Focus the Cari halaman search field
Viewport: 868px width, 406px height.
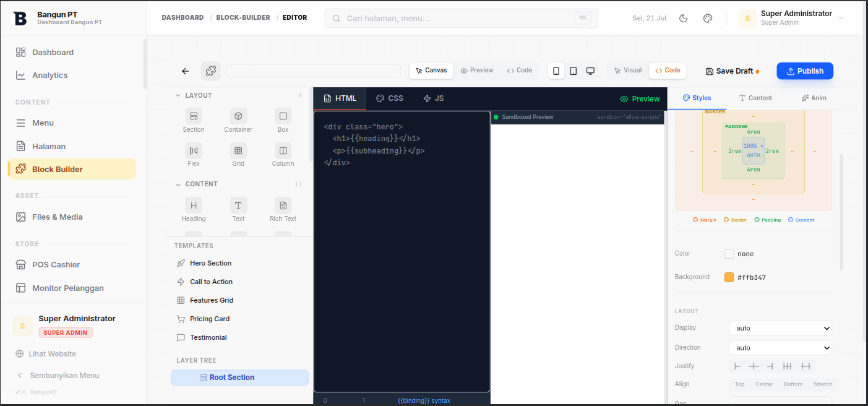click(461, 18)
